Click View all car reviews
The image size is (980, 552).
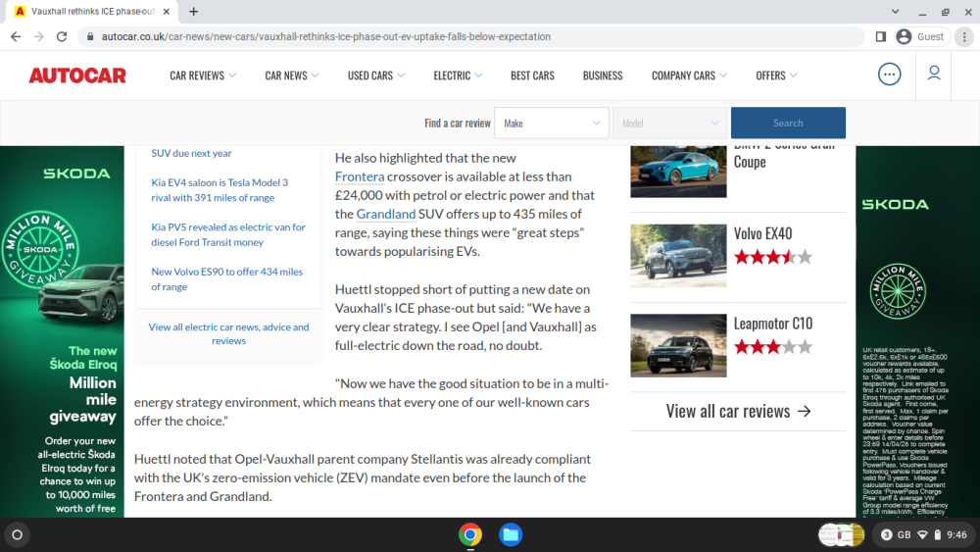click(x=738, y=412)
